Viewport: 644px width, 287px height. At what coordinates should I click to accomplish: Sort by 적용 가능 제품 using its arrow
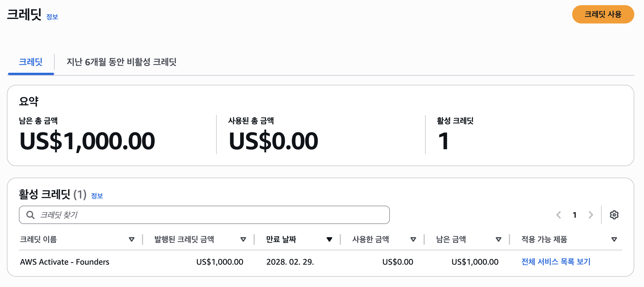tap(614, 239)
